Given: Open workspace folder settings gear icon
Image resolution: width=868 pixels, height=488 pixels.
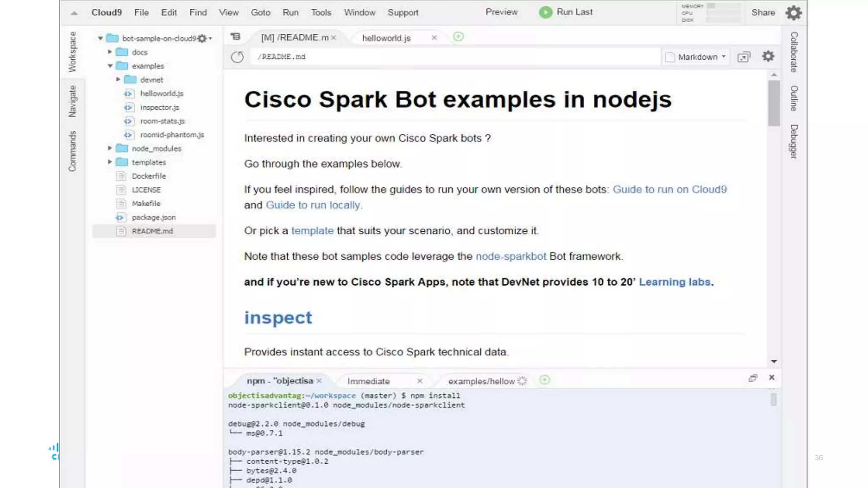Looking at the screenshot, I should 203,39.
